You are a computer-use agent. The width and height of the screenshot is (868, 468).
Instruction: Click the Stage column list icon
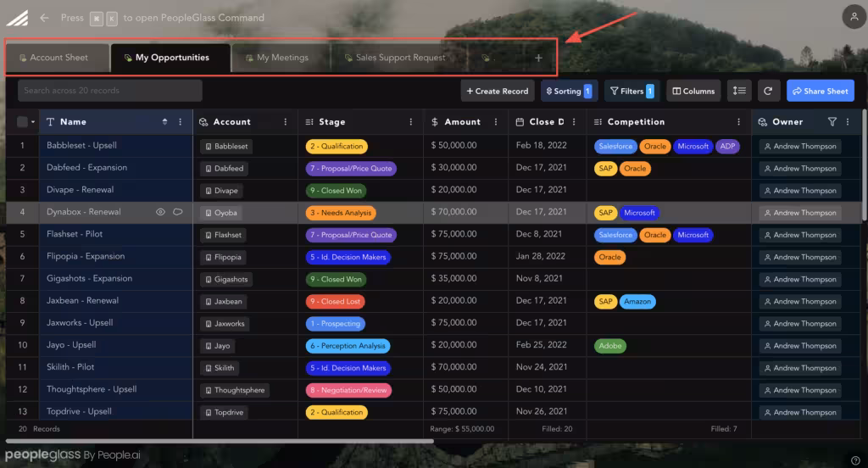coord(309,122)
